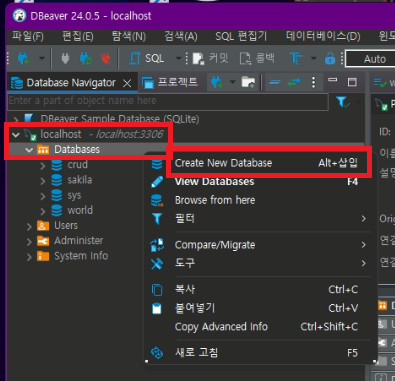Open the transaction mode dropdown arrow

click(x=313, y=58)
